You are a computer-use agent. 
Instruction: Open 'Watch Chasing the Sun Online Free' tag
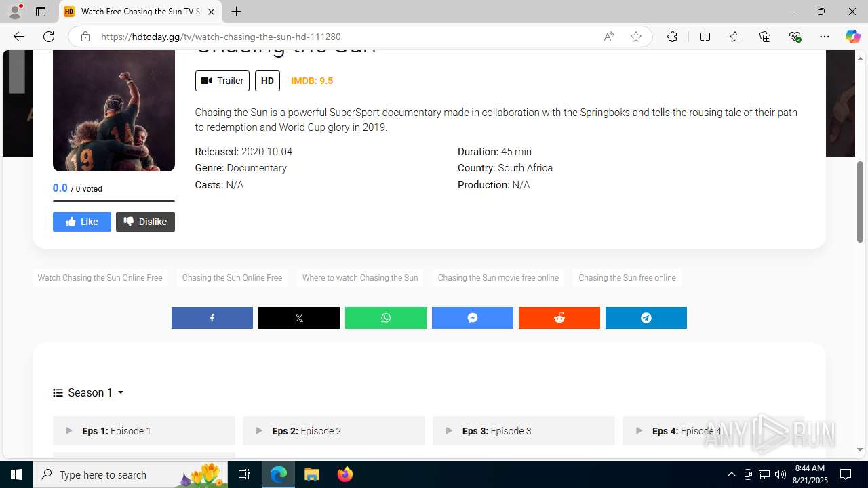[x=100, y=278]
